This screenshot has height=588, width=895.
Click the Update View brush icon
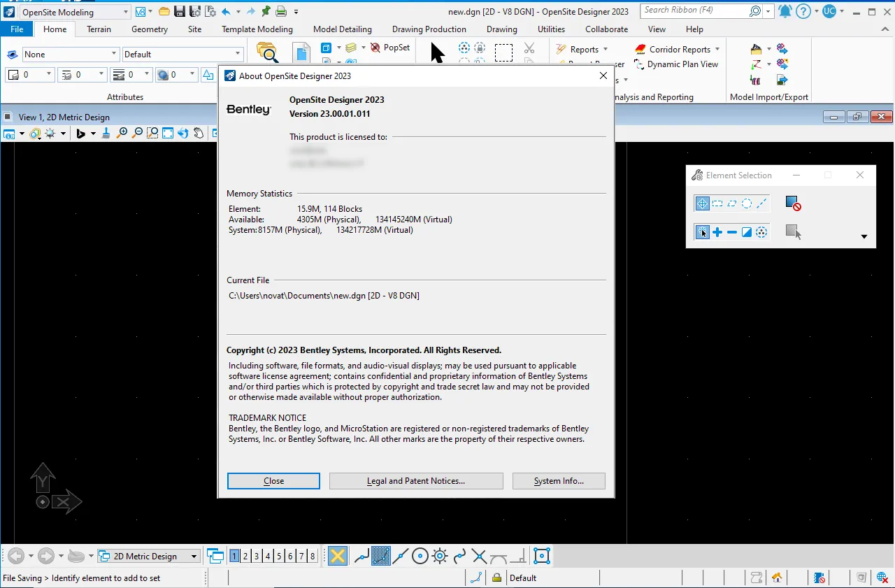[x=106, y=133]
